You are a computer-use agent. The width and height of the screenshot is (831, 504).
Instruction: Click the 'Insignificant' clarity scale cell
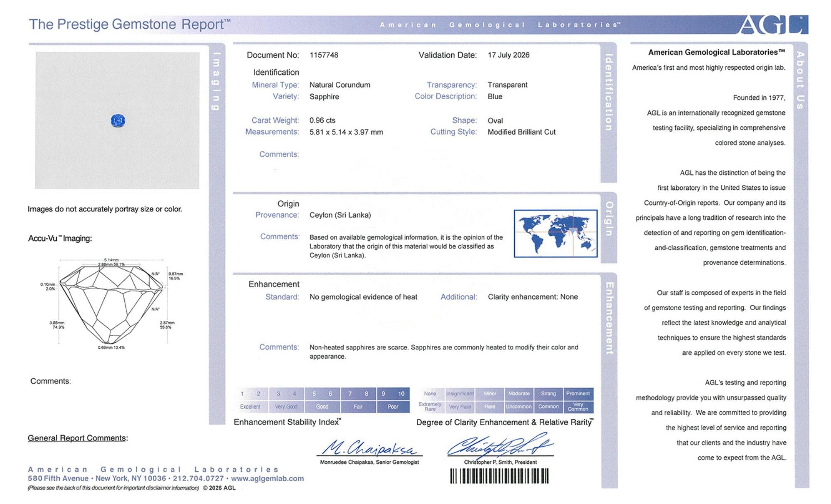pos(460,394)
